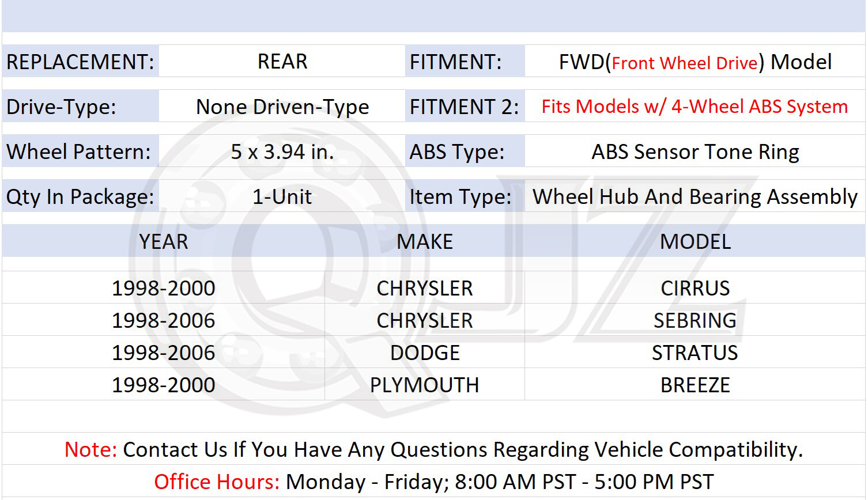This screenshot has width=868, height=500.
Task: Click the YEAR column header
Action: tap(164, 241)
